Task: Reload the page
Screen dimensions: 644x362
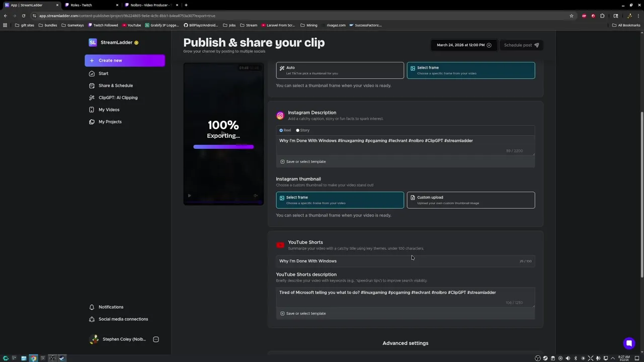Action: coord(23,16)
